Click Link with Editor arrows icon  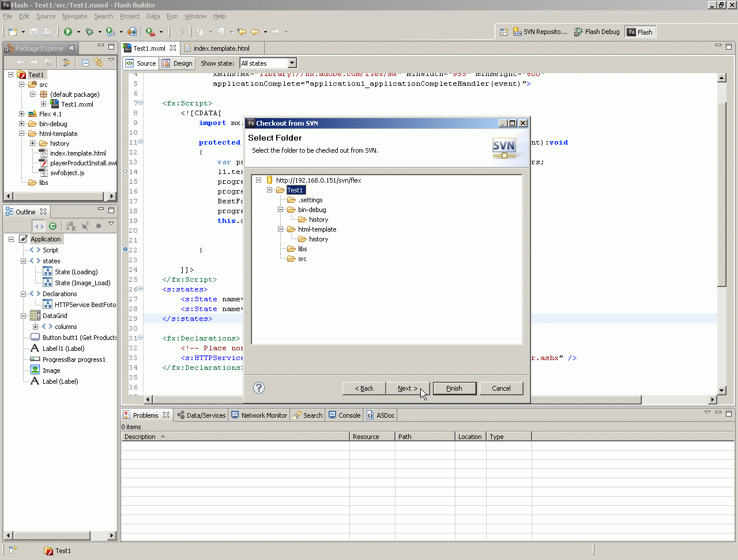[x=99, y=62]
